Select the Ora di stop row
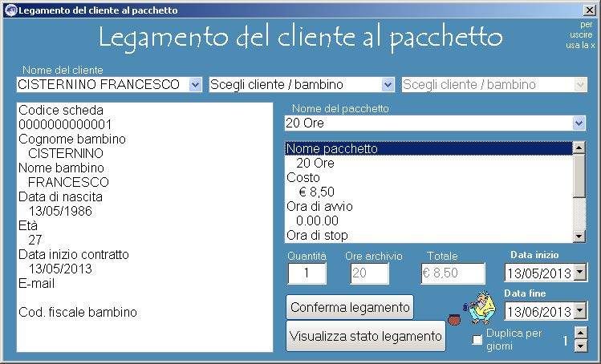 (x=428, y=235)
